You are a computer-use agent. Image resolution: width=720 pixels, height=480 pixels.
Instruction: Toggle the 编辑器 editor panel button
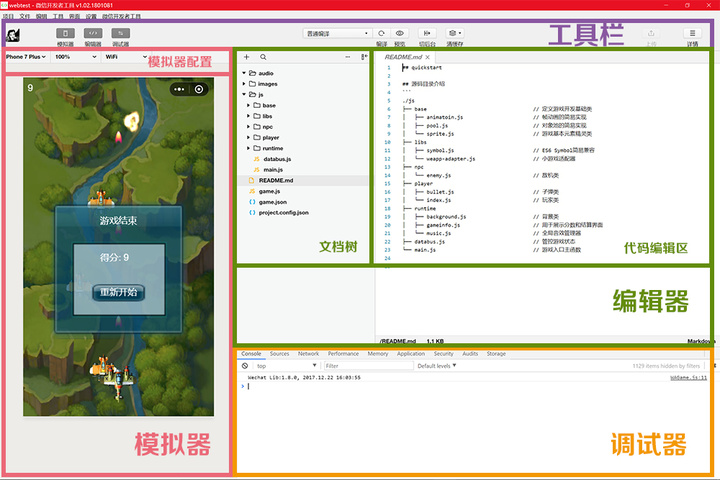coord(93,33)
